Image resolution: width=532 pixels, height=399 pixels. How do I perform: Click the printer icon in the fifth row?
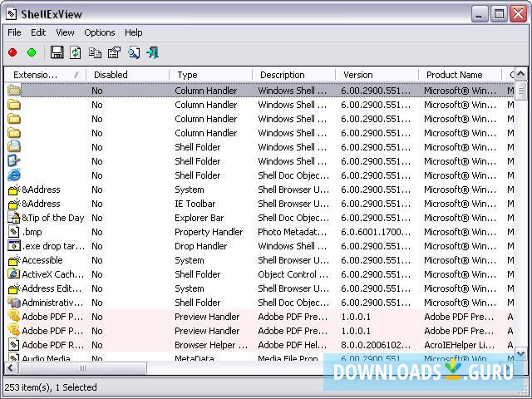point(14,146)
